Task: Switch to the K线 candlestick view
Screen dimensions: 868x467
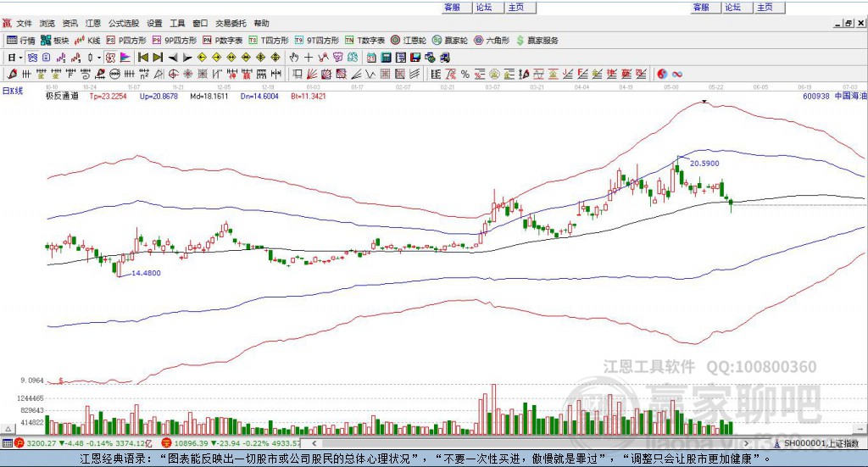Action: pyautogui.click(x=87, y=41)
